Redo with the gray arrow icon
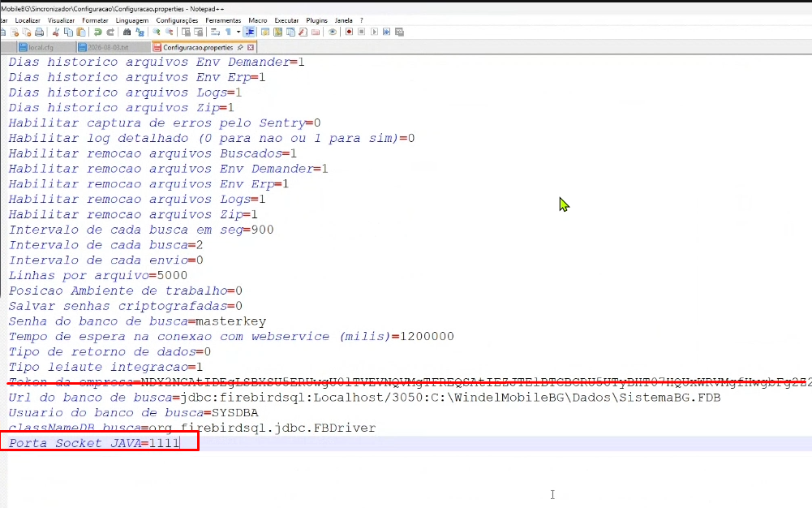 pyautogui.click(x=110, y=32)
